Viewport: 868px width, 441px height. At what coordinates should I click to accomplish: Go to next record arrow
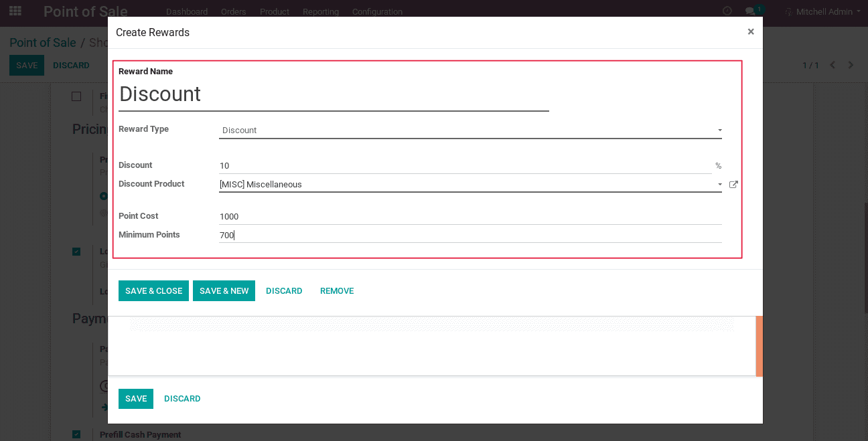[x=851, y=65]
